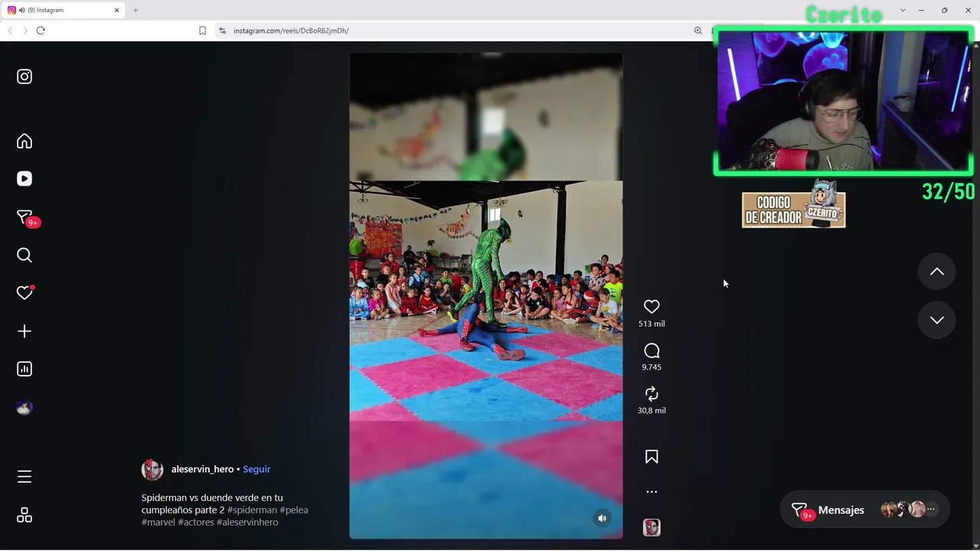
Task: Open the hamburger More menu
Action: (x=24, y=477)
